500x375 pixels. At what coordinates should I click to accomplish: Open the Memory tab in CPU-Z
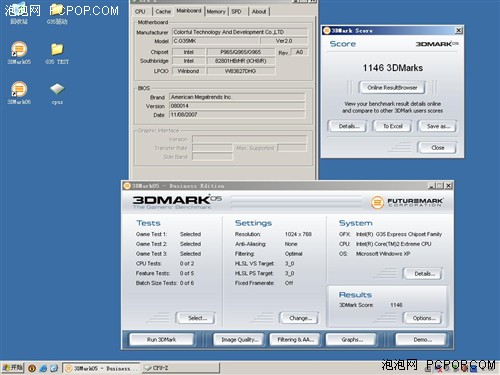pyautogui.click(x=216, y=11)
